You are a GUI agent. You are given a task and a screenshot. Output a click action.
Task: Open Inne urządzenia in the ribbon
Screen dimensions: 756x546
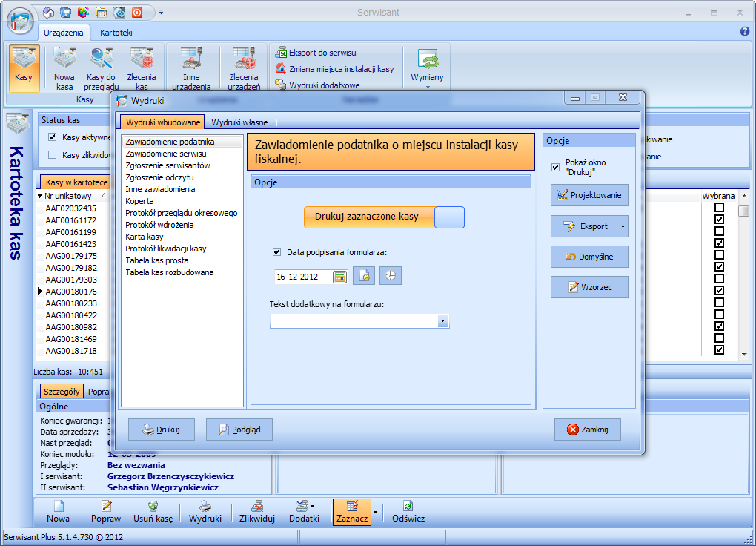point(191,68)
